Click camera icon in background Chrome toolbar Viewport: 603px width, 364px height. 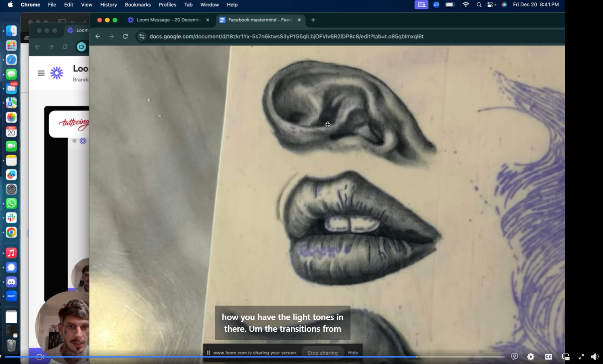coord(81,47)
